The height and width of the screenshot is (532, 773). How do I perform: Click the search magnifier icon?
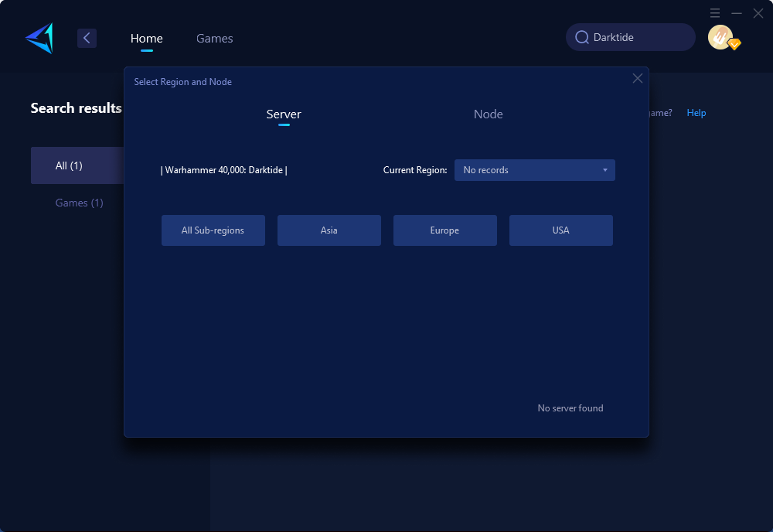coord(582,37)
